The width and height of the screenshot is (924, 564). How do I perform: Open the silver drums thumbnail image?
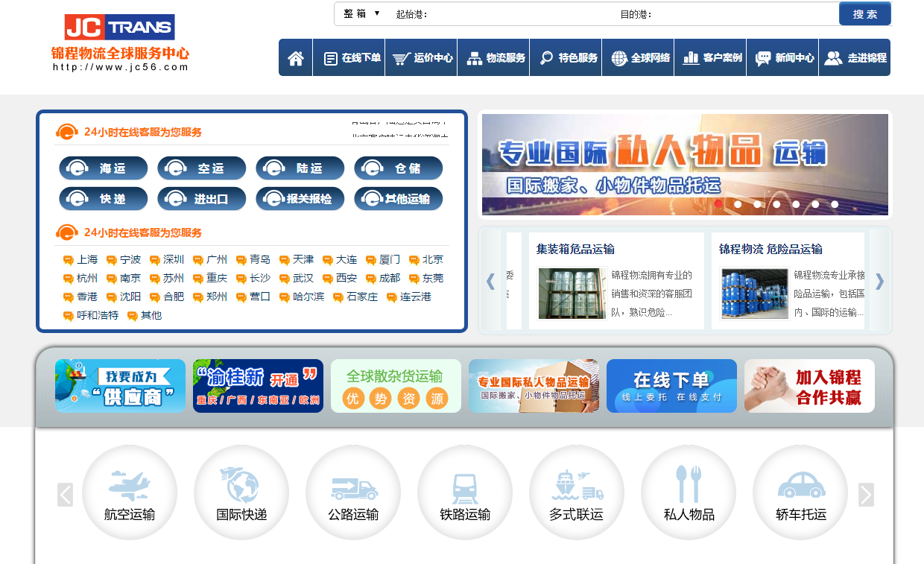point(572,294)
